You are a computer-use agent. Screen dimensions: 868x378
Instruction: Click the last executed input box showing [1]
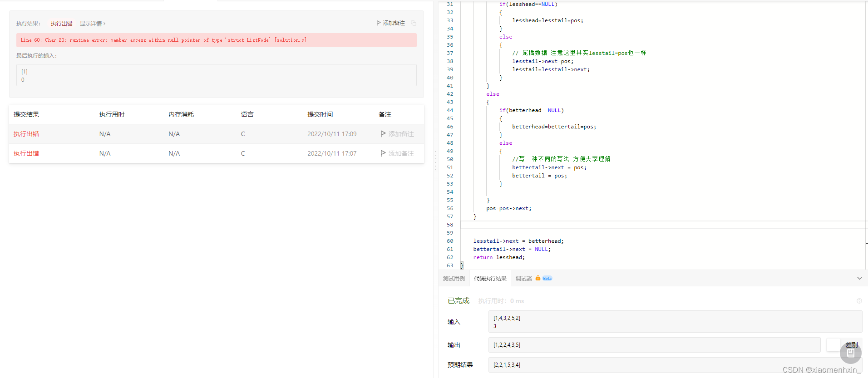[x=217, y=75]
